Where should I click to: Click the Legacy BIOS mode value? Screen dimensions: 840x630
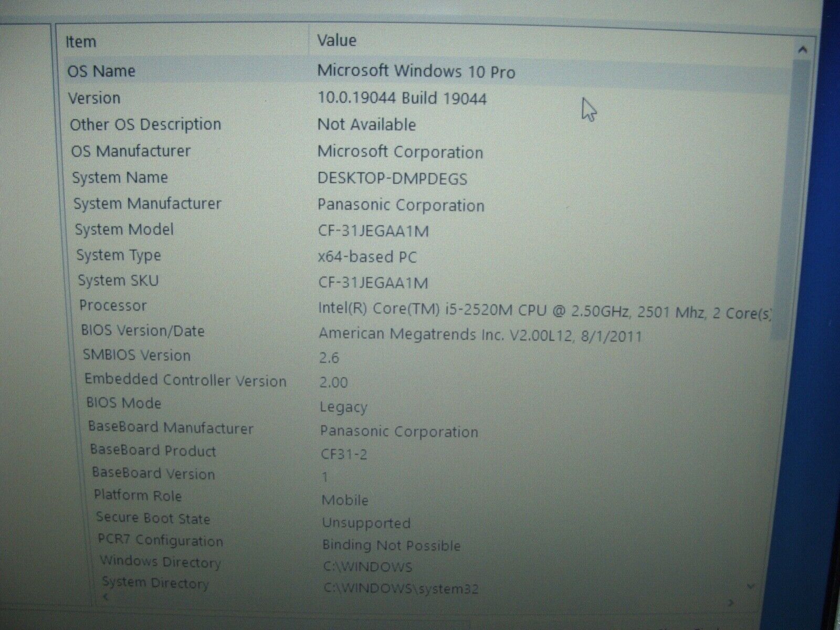(343, 407)
